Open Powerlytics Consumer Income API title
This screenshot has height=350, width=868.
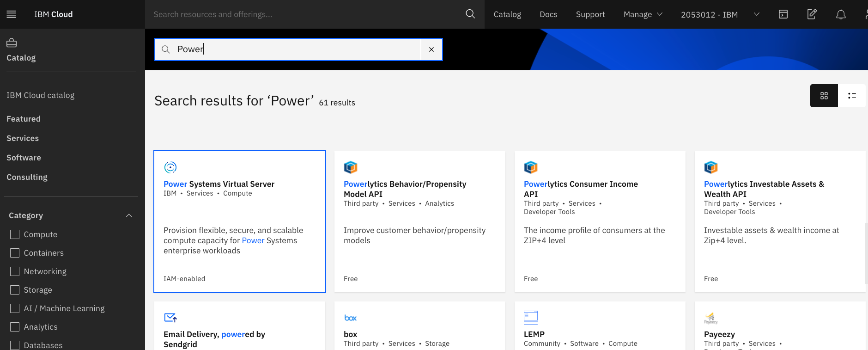581,189
